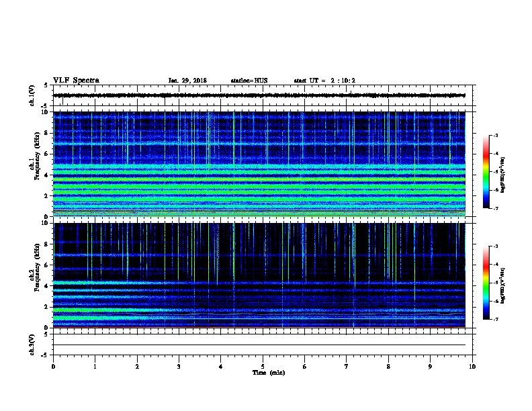Click time axis tick label "0"
The image size is (532, 411).
click(x=53, y=367)
